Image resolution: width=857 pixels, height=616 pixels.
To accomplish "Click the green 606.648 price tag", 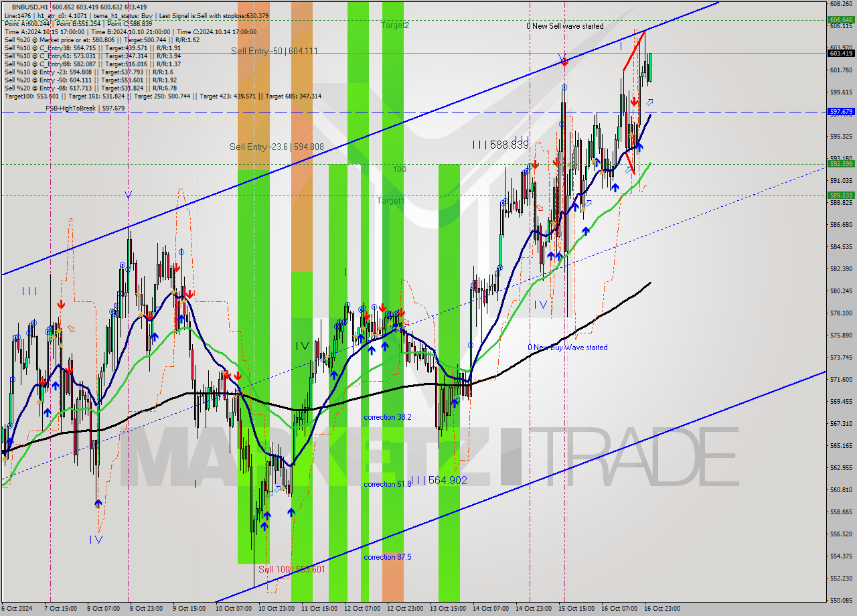I will pyautogui.click(x=841, y=19).
